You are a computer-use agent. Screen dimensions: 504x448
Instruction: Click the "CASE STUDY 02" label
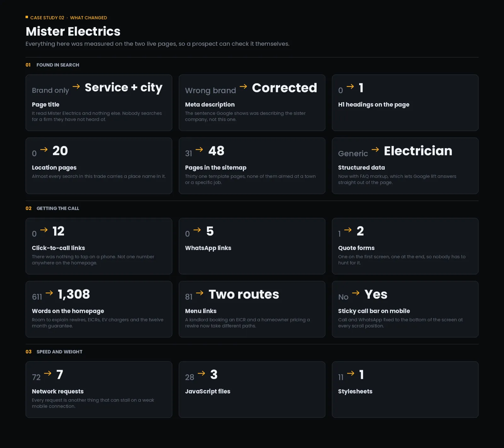(47, 18)
